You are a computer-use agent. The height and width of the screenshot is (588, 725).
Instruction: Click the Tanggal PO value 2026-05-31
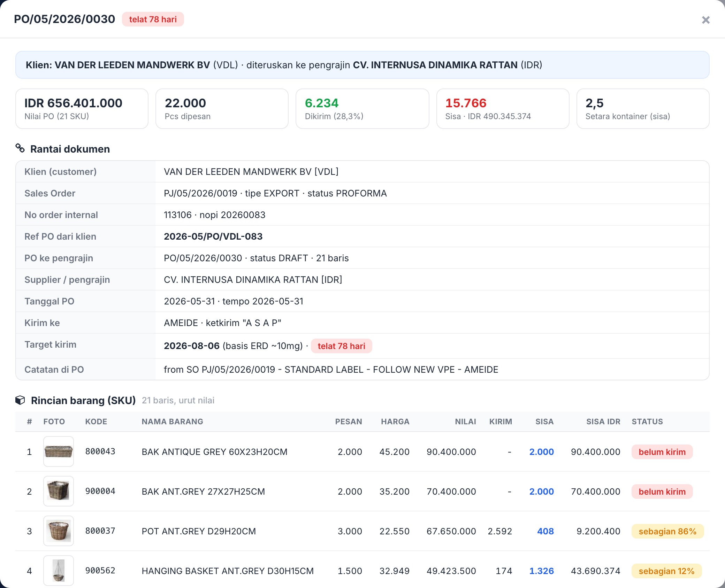click(189, 301)
